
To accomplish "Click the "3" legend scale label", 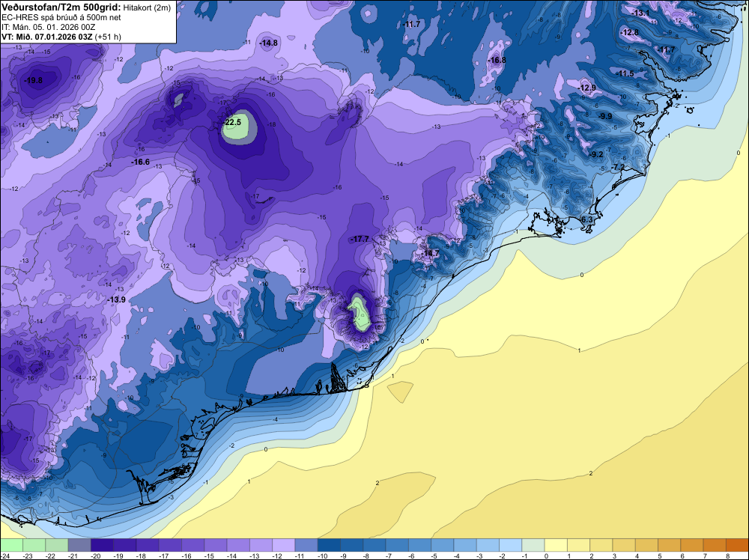I will 614,556.
